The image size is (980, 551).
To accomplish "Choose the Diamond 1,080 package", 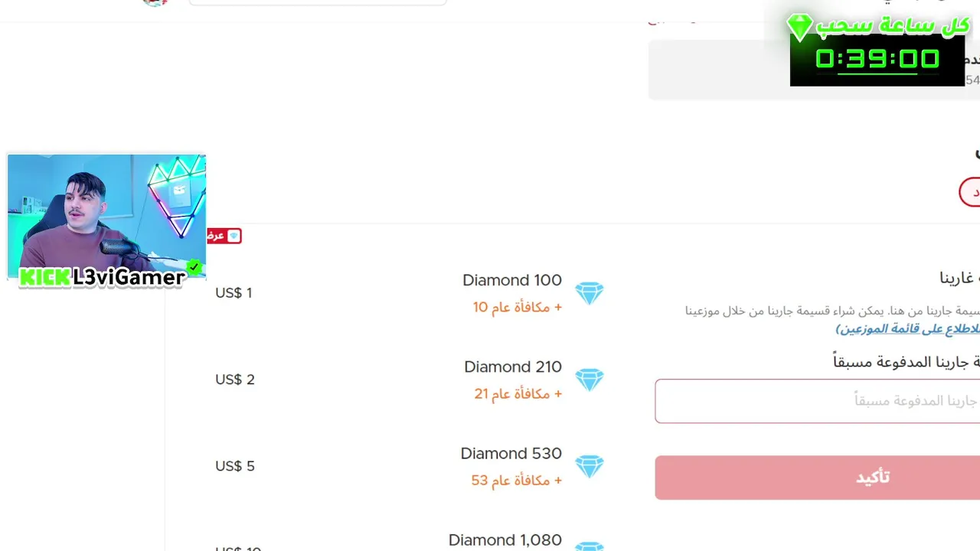I will pos(505,540).
